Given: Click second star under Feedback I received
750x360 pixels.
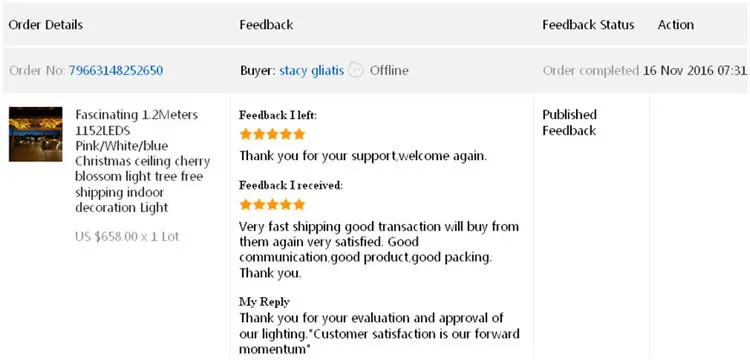Looking at the screenshot, I should point(259,205).
